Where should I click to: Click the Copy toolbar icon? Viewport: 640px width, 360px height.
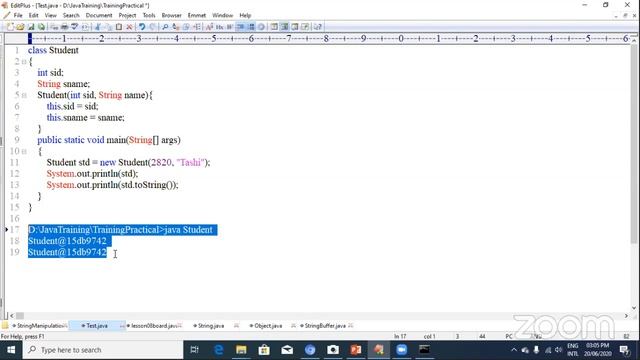108,27
